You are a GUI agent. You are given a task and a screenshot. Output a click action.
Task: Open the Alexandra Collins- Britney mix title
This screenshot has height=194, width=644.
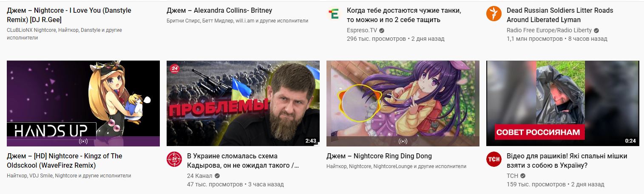pos(219,10)
